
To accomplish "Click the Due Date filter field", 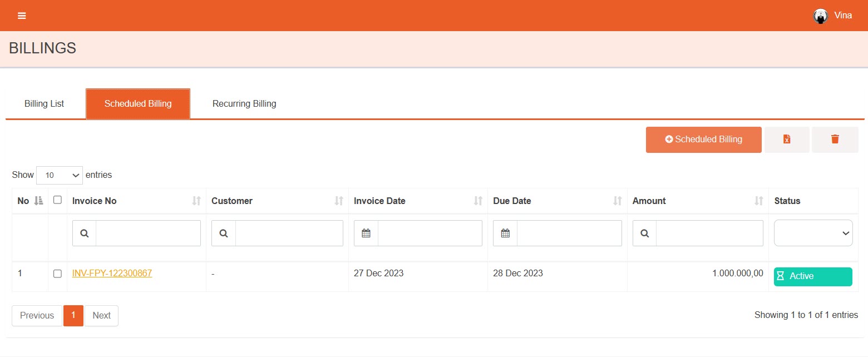I will tap(569, 233).
